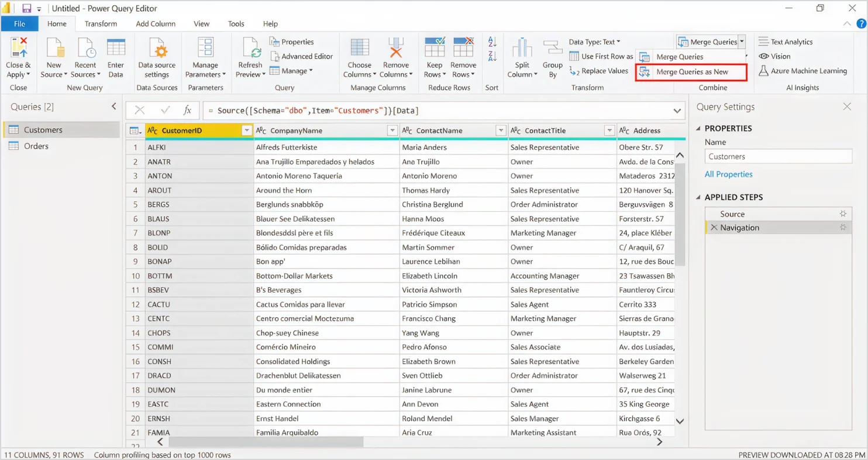The image size is (868, 460).
Task: Open Text Analytics AI insight
Action: (x=786, y=42)
